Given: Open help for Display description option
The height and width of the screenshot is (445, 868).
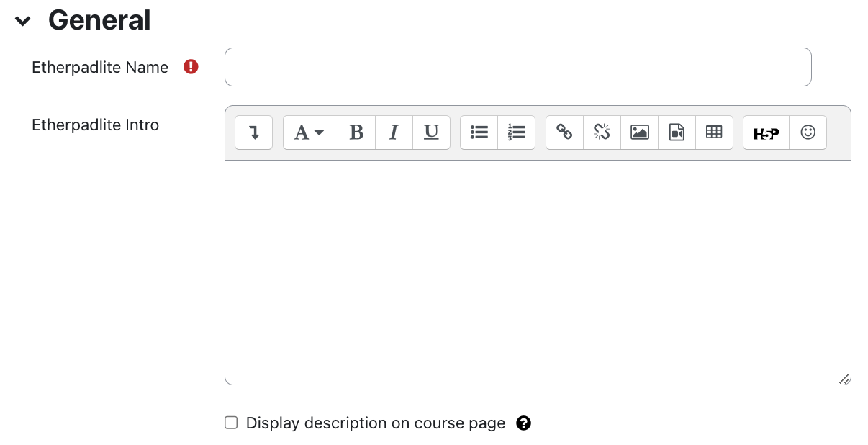Looking at the screenshot, I should [524, 423].
